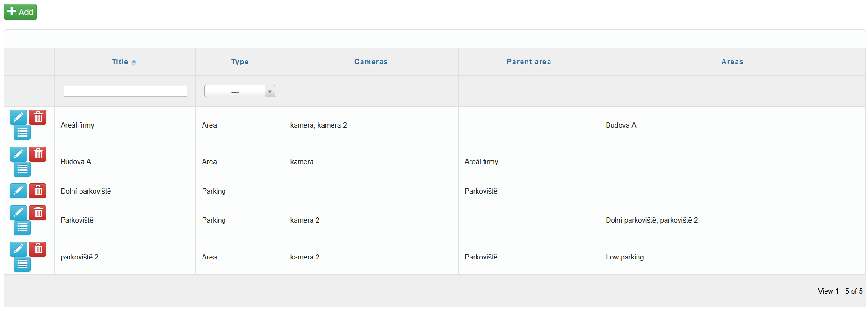Open the Type filter dropdown

pyautogui.click(x=239, y=91)
